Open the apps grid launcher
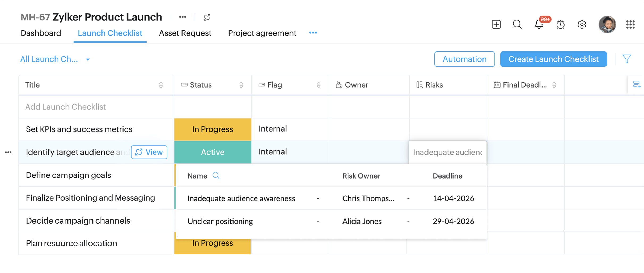Image resolution: width=644 pixels, height=273 pixels. point(630,24)
